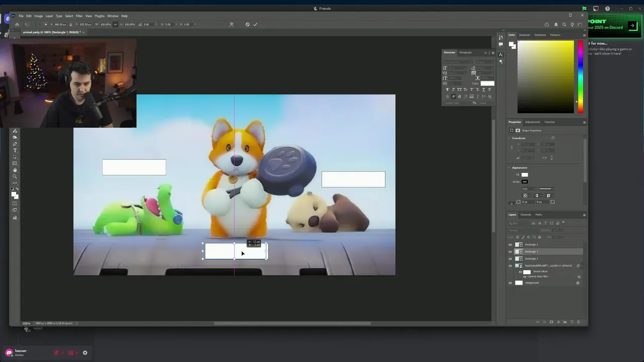The height and width of the screenshot is (362, 644).
Task: Filter layers by type layers T icon
Action: point(545,223)
